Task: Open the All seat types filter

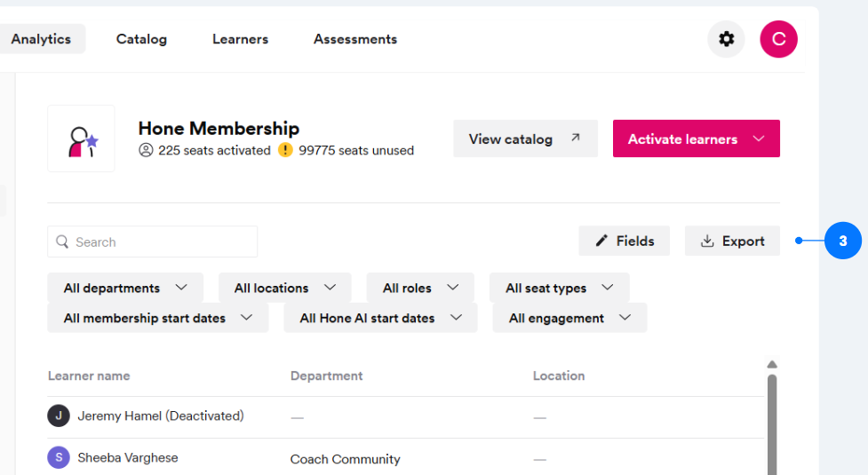Action: [x=559, y=288]
